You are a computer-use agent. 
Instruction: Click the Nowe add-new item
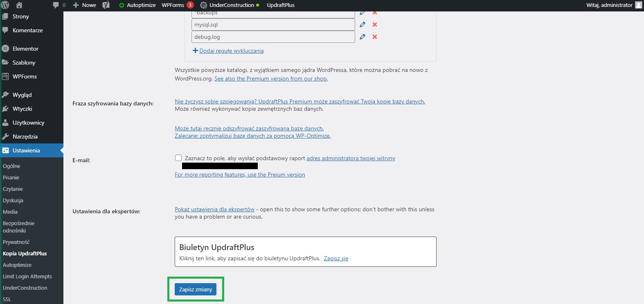coord(84,5)
